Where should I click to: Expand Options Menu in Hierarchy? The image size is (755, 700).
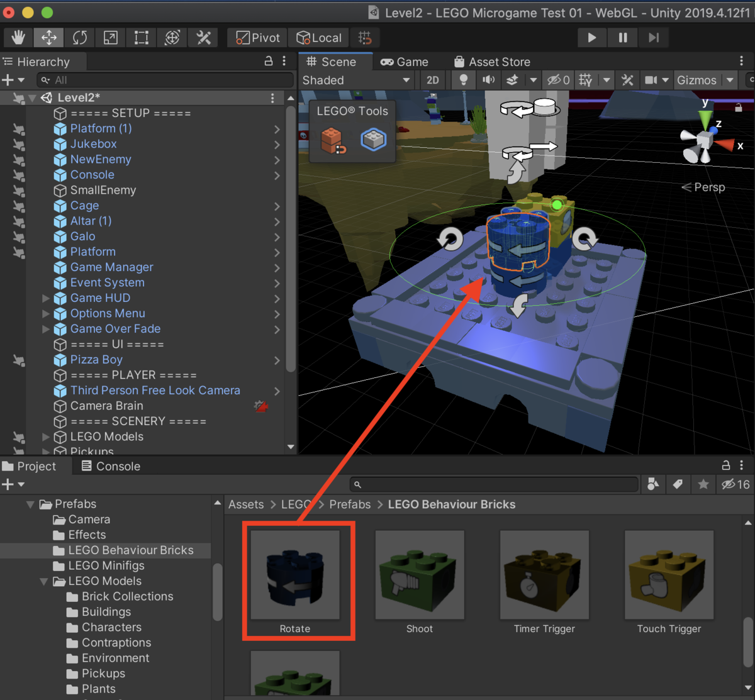click(x=45, y=313)
